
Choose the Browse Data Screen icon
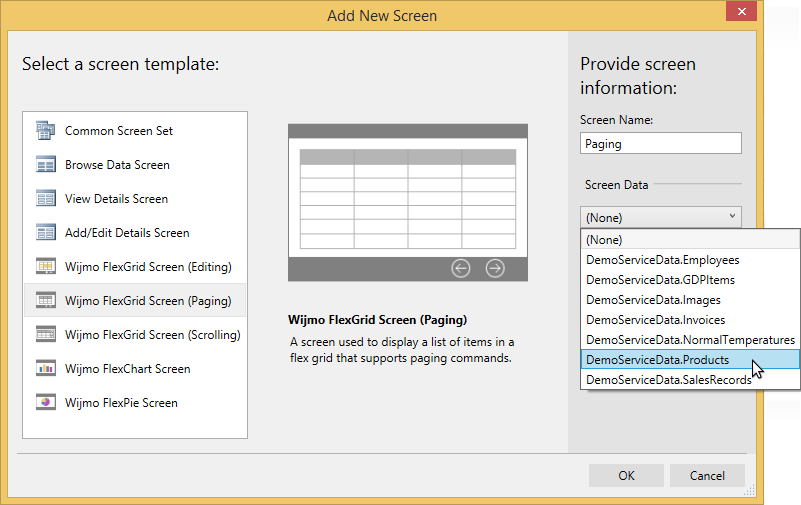tap(45, 165)
